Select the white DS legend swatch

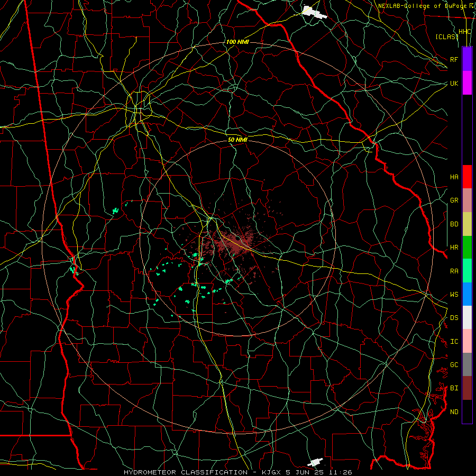coord(467,317)
